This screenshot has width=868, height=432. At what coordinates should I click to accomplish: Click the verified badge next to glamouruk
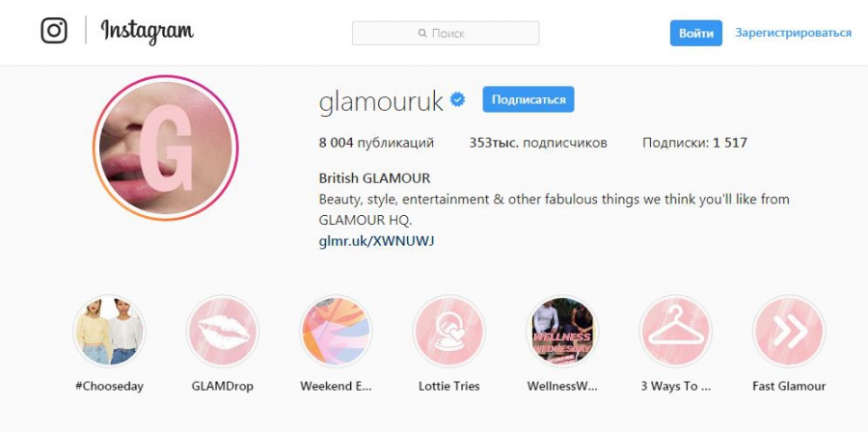457,99
